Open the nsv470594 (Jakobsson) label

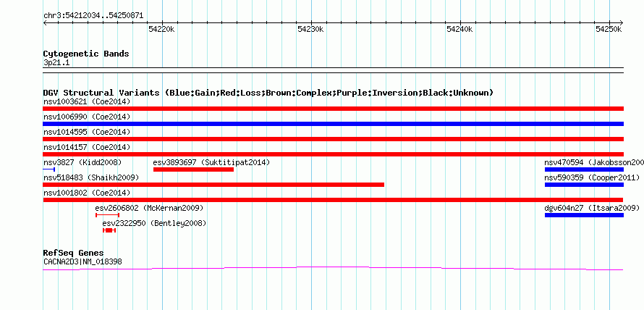594,162
